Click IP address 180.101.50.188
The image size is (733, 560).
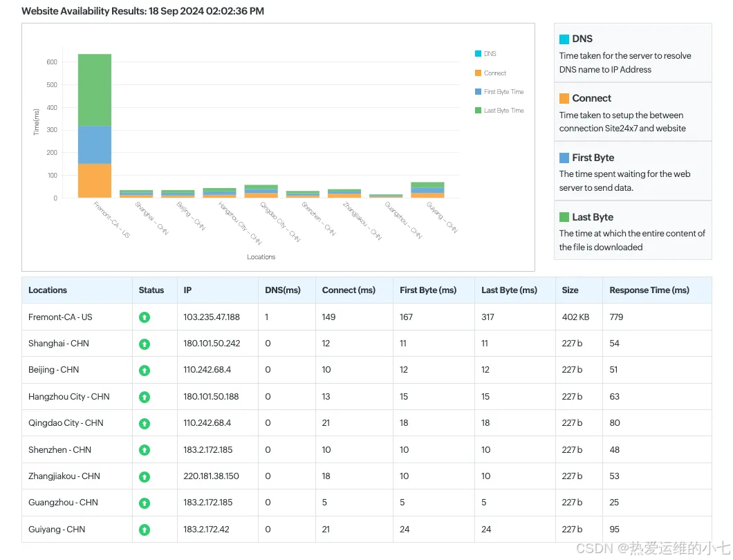pyautogui.click(x=211, y=396)
